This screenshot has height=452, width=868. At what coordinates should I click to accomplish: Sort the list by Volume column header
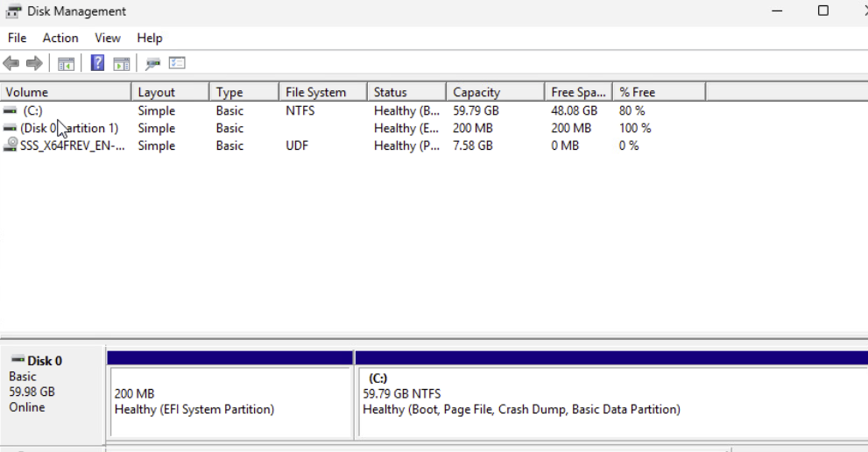point(66,92)
